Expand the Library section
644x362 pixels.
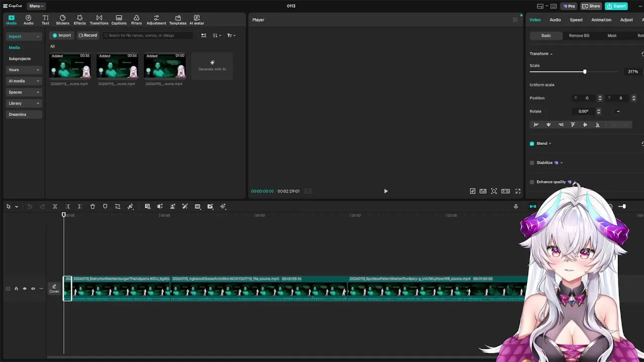coord(24,103)
